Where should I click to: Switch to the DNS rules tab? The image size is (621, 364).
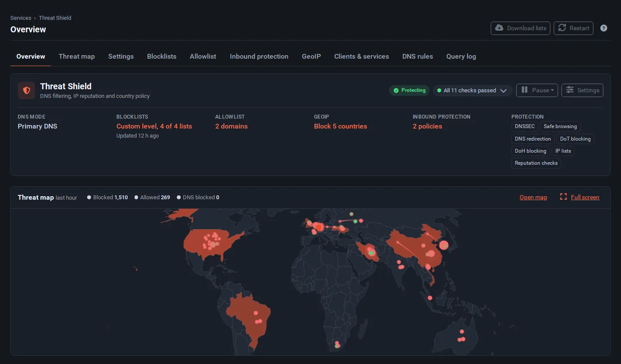tap(417, 56)
